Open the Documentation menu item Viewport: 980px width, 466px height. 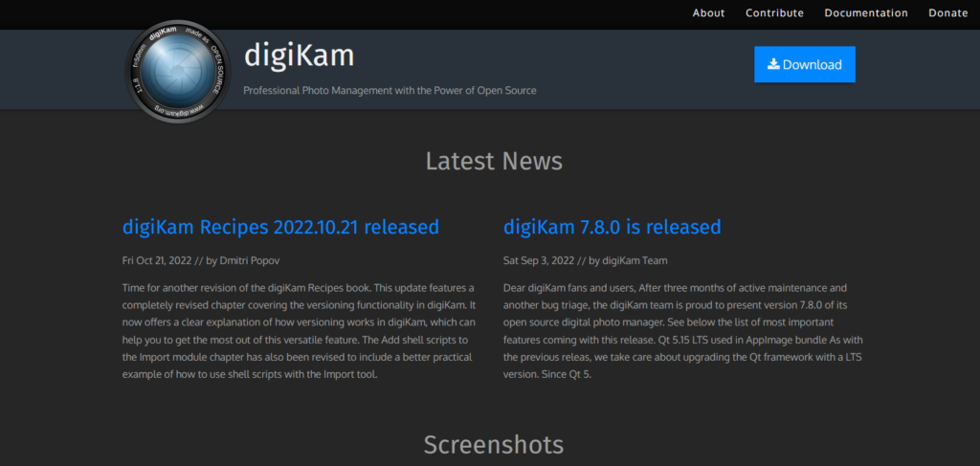[x=865, y=13]
